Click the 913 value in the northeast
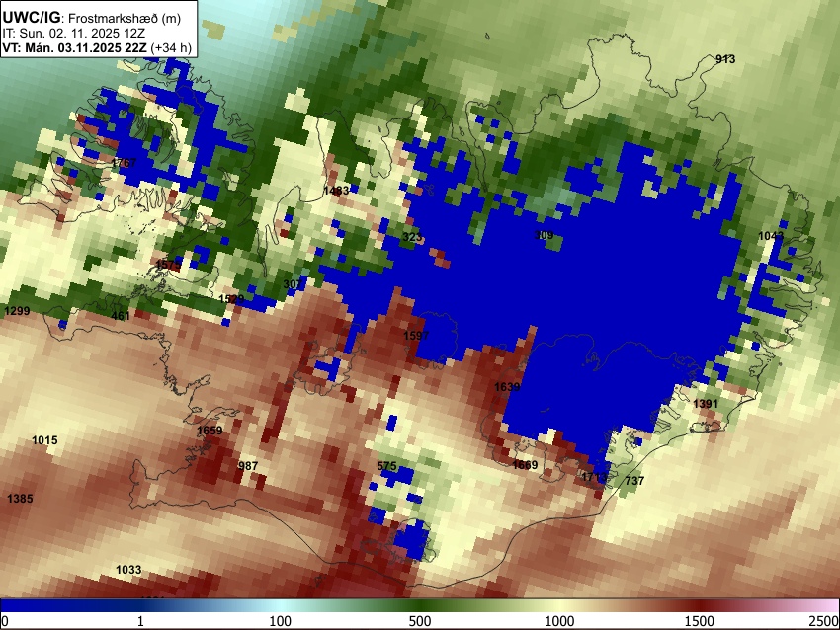This screenshot has width=840, height=630. pos(725,59)
